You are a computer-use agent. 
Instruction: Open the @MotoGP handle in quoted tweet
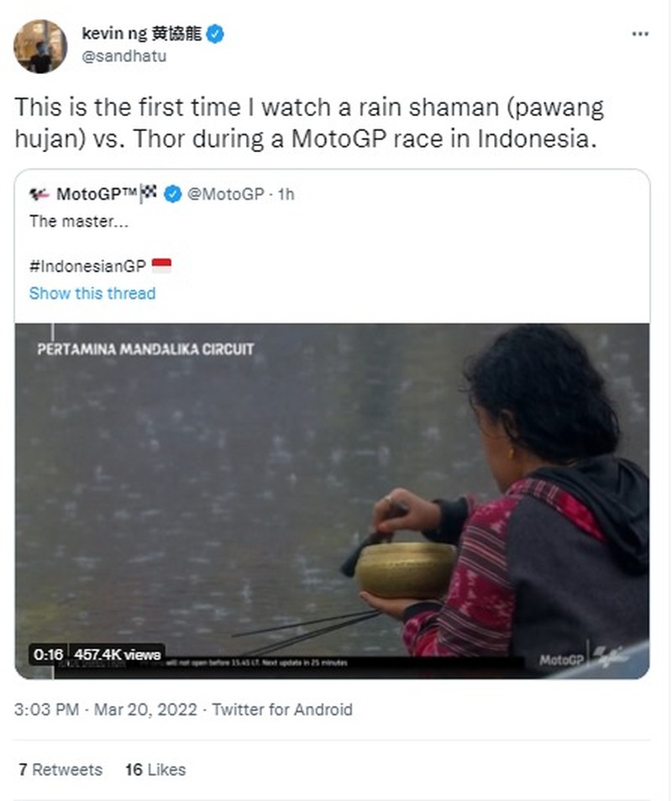point(225,195)
